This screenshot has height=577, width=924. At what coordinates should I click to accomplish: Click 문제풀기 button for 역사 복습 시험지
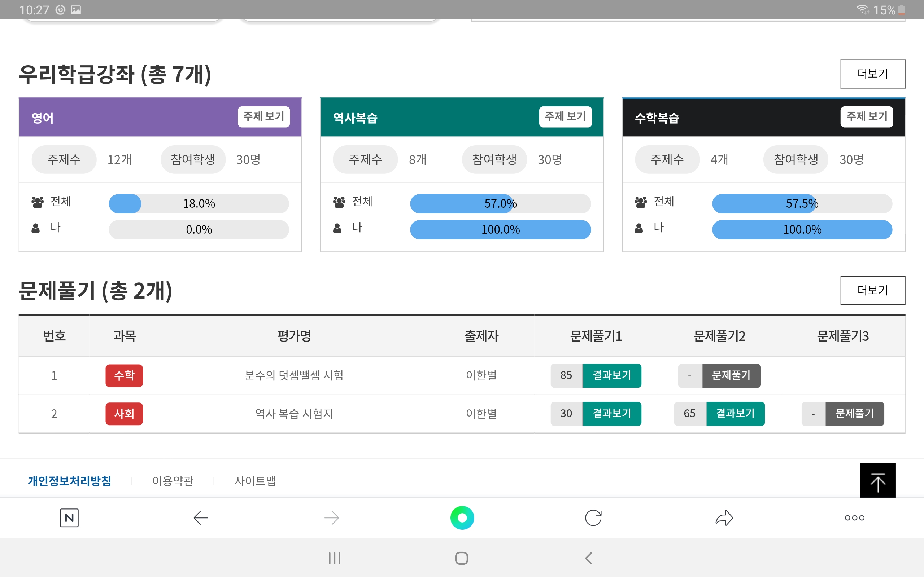855,414
